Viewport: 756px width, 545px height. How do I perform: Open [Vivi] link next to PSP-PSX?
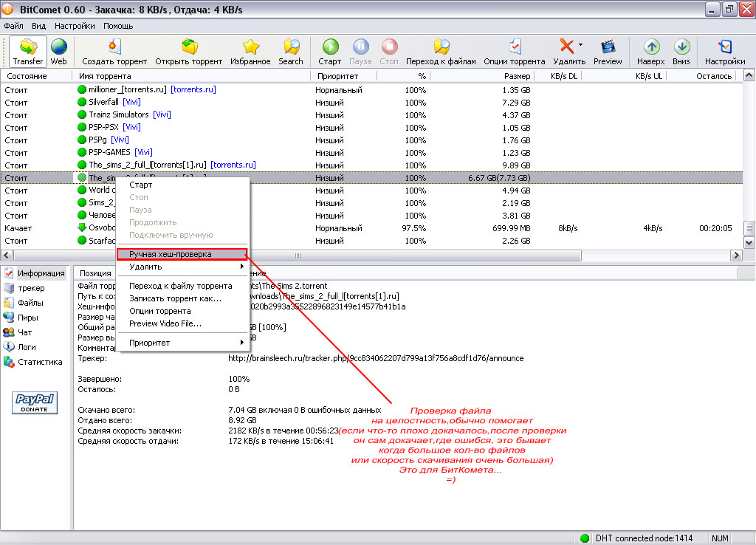tap(131, 127)
